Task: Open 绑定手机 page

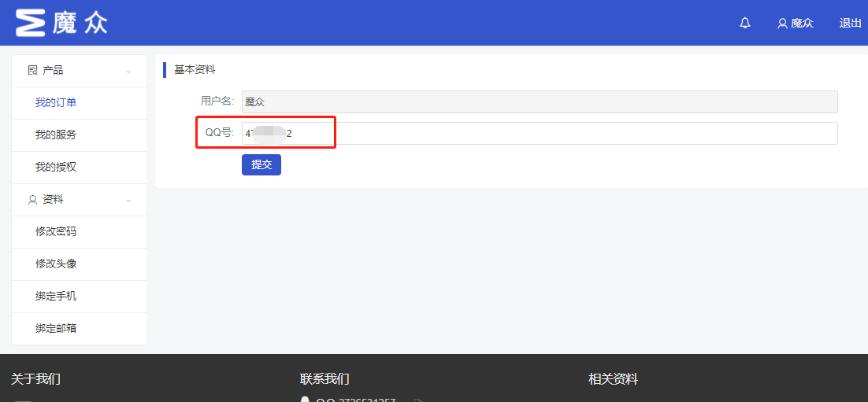Action: 56,297
